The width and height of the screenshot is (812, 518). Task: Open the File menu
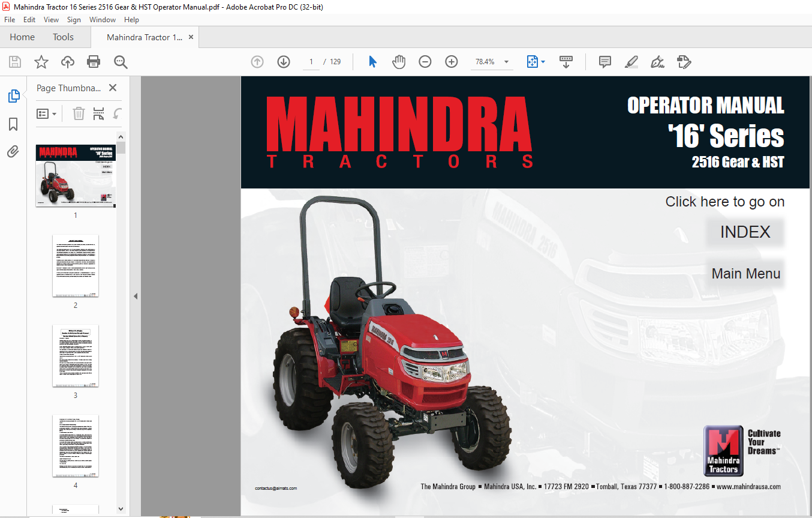(10, 20)
